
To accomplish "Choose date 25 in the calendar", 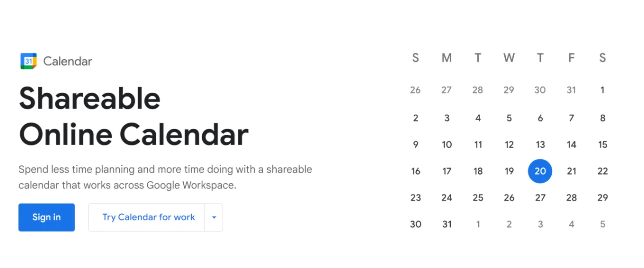I will tap(478, 198).
